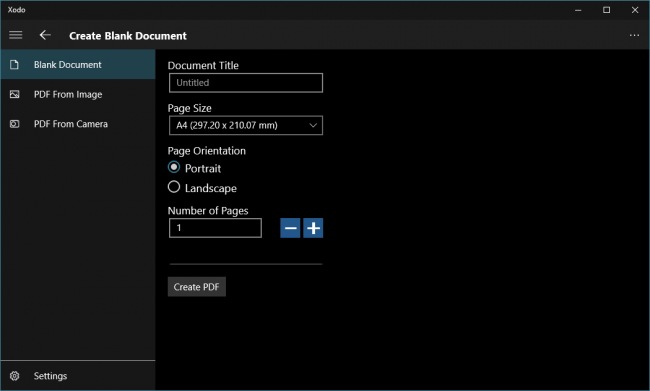Select PDF From Camera sidebar item
This screenshot has height=391, width=650.
tap(78, 124)
